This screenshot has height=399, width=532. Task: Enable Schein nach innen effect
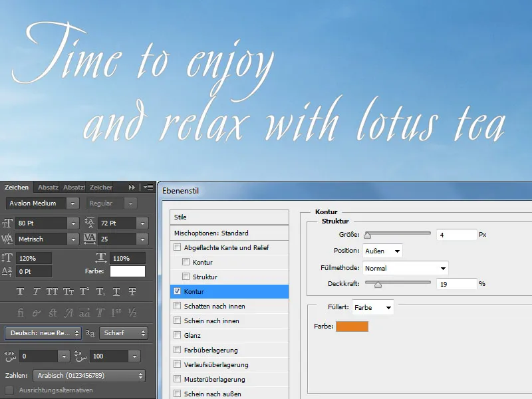click(177, 321)
